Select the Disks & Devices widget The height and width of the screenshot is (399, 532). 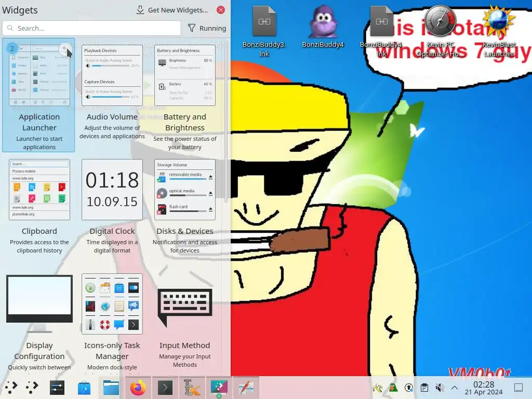coord(184,207)
